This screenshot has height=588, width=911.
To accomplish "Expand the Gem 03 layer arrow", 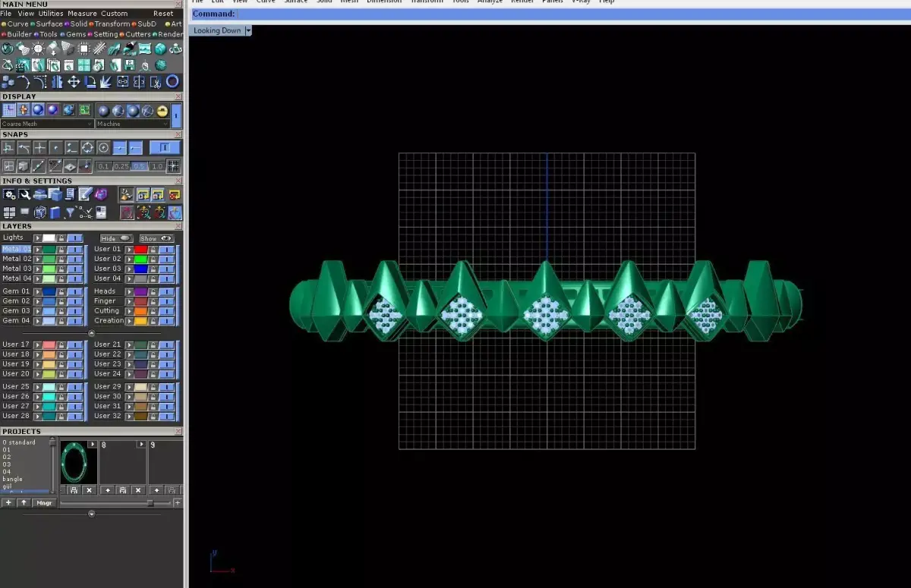I will pyautogui.click(x=37, y=311).
